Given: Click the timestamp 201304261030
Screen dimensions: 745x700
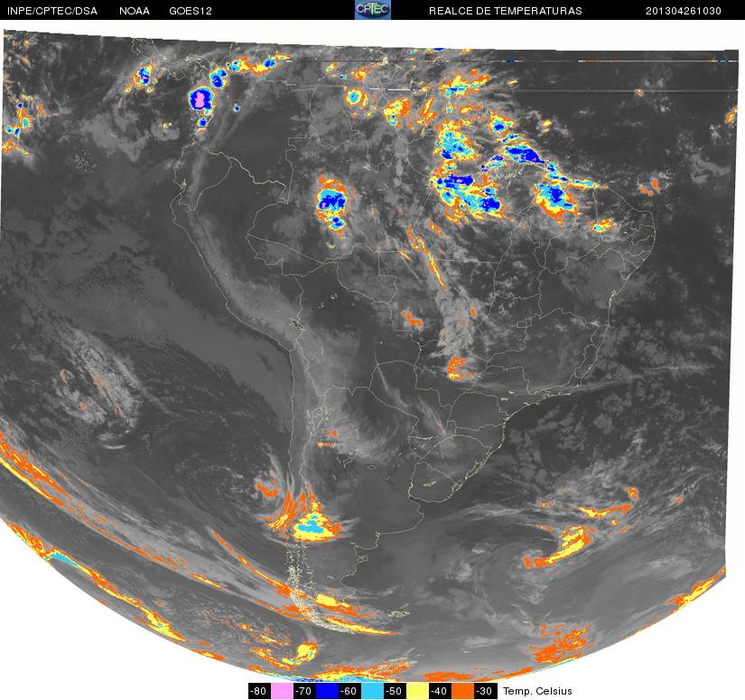Looking at the screenshot, I should 684,11.
